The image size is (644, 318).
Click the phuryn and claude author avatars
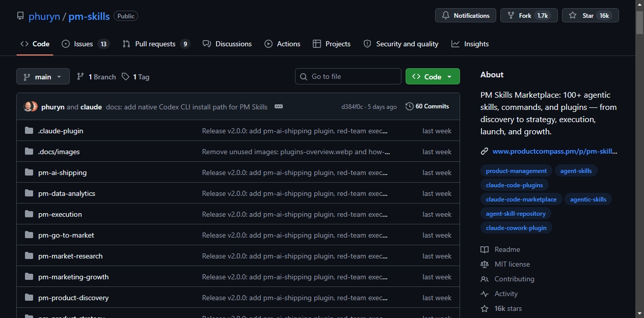[x=31, y=106]
